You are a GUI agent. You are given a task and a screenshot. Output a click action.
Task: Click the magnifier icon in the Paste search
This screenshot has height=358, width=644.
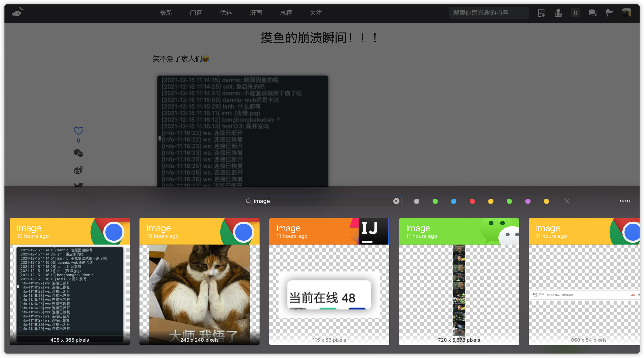249,201
